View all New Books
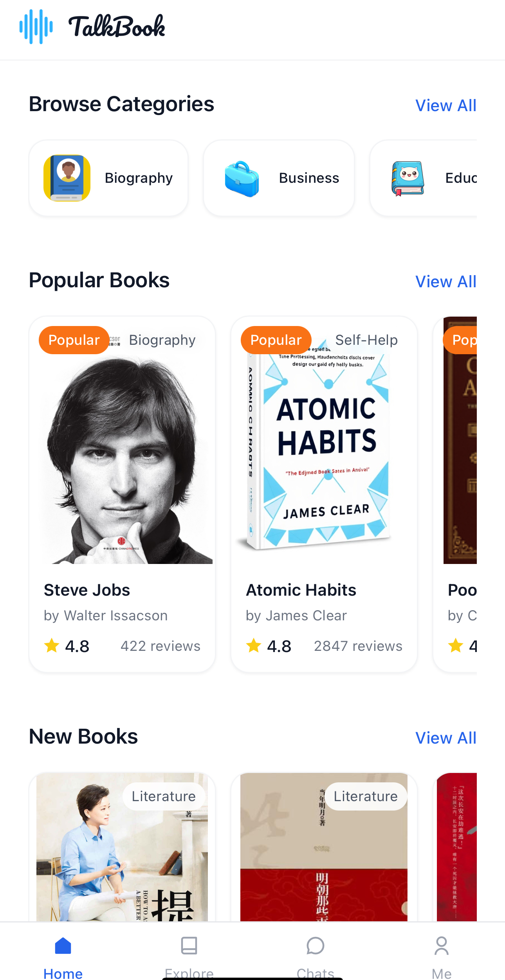The image size is (505, 980). tap(445, 738)
